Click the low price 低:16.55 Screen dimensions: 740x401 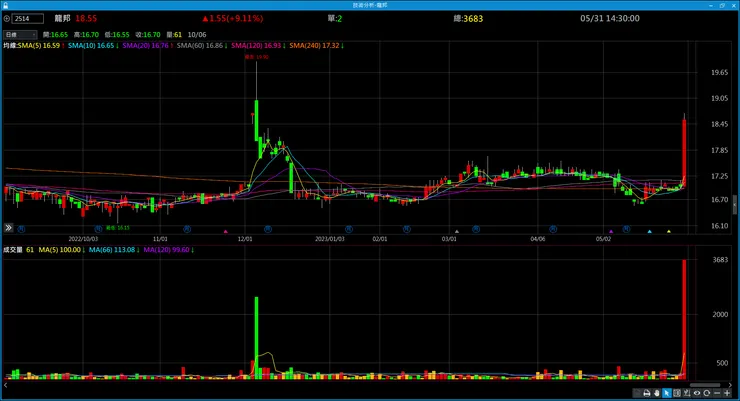[x=117, y=34]
